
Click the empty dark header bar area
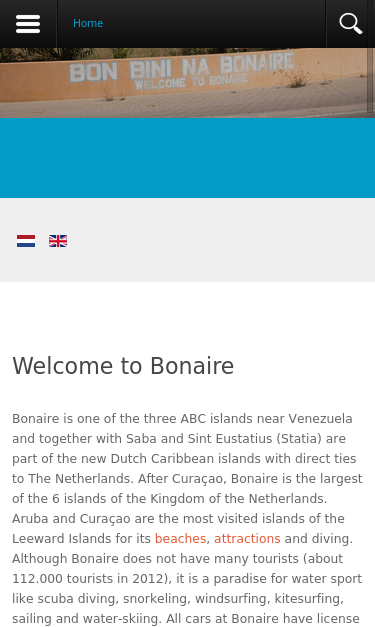[216, 24]
